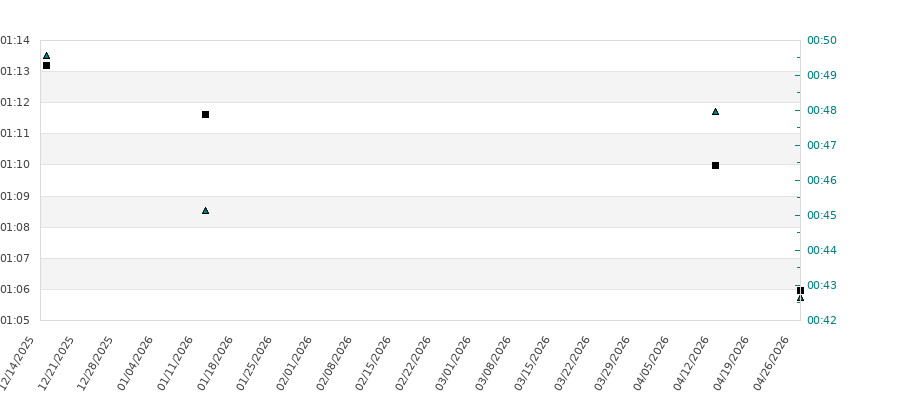Click the 01:14 left axis label
Viewport: 900px width, 400px height.
point(14,40)
